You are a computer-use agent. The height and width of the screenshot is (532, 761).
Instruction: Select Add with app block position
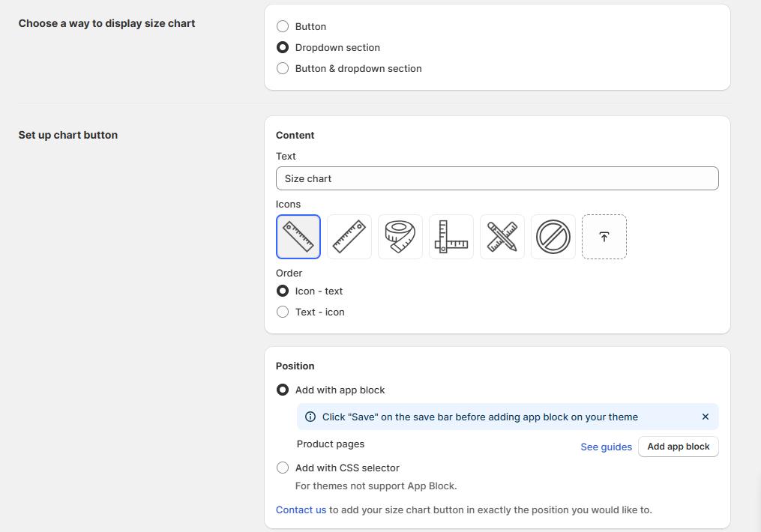point(283,390)
